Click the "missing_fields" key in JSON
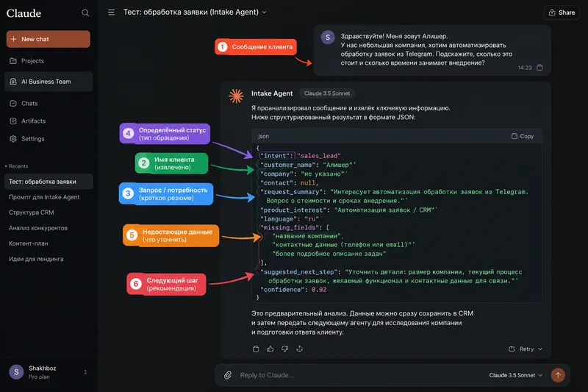Image resolution: width=588 pixels, height=392 pixels. click(x=291, y=227)
